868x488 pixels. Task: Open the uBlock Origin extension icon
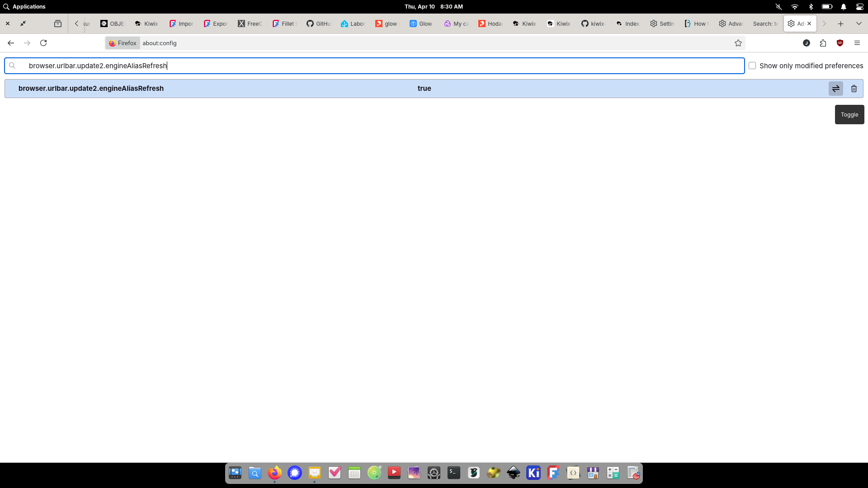(x=840, y=43)
